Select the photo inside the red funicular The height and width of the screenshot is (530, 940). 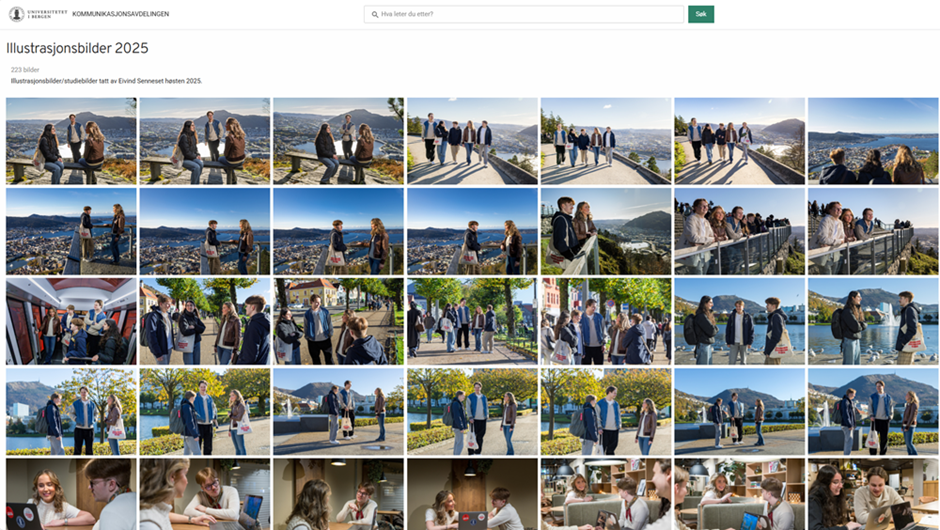click(x=71, y=321)
